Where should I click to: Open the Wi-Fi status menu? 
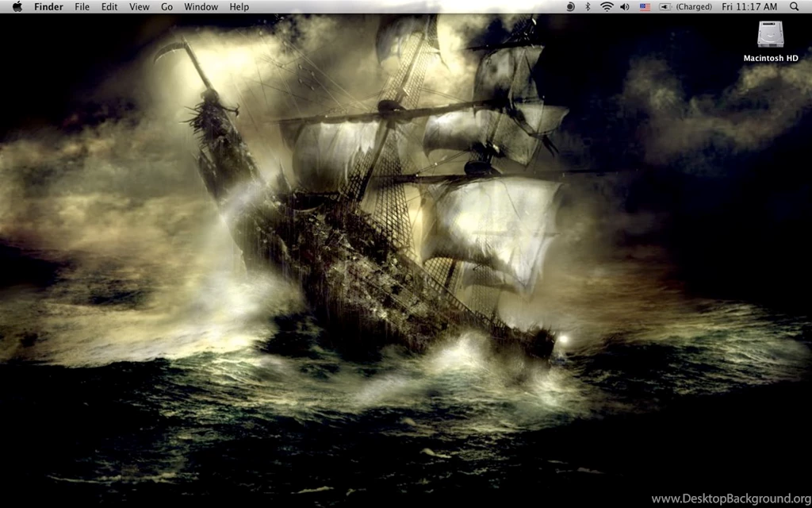607,6
